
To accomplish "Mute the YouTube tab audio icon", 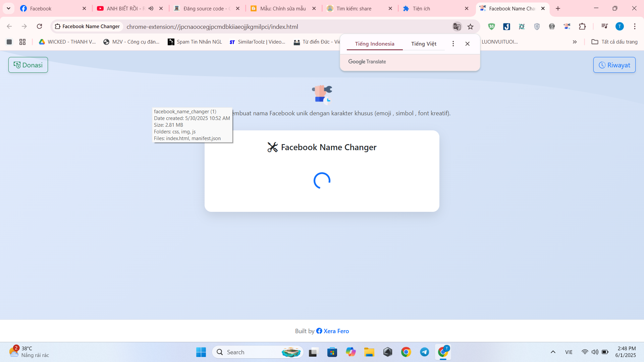I will tap(151, 8).
